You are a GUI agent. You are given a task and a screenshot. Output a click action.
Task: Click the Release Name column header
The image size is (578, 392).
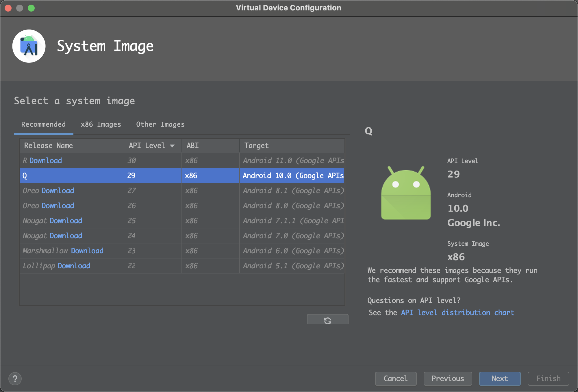72,145
